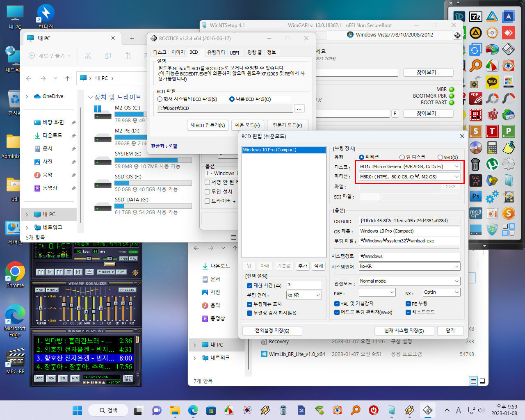Click Windows Start button on taskbar

(77, 410)
